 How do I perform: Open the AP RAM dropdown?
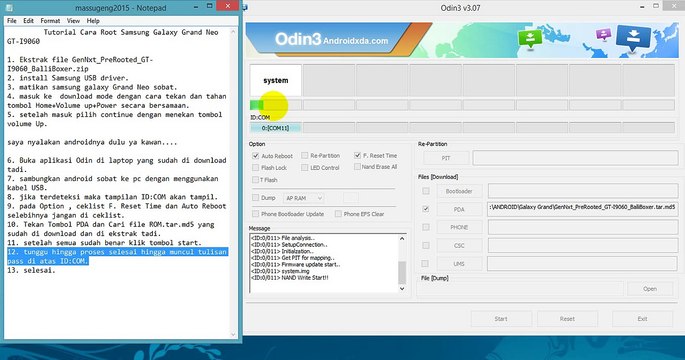pos(303,198)
